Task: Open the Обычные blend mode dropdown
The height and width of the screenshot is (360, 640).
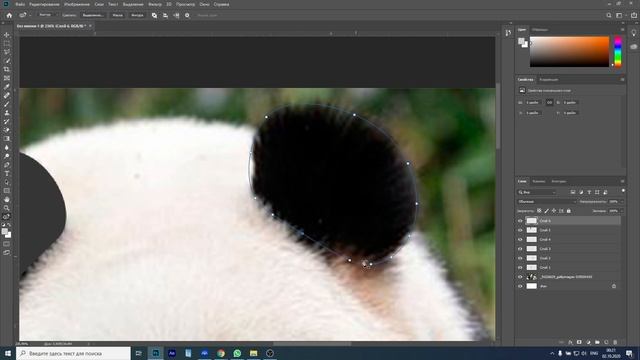Action: coord(547,202)
